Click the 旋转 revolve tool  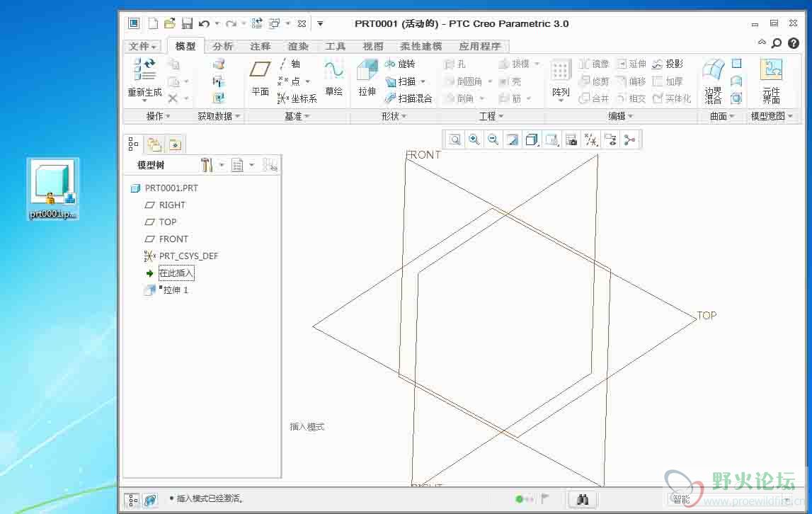(x=400, y=64)
